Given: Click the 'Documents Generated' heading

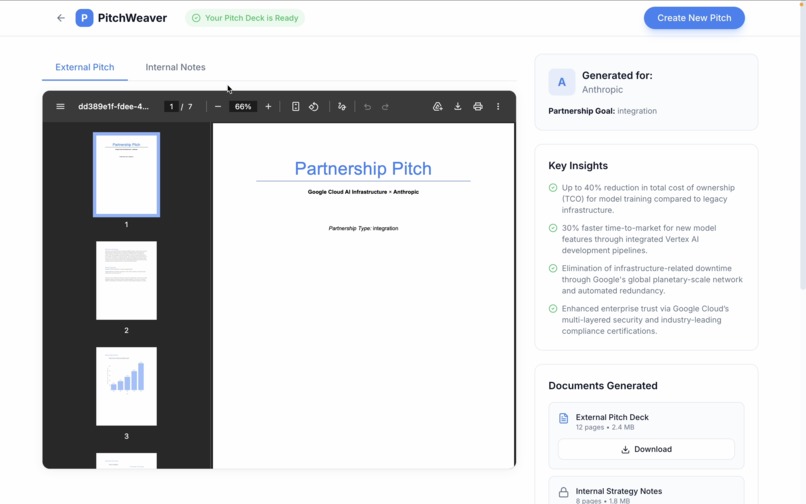Looking at the screenshot, I should (x=602, y=386).
